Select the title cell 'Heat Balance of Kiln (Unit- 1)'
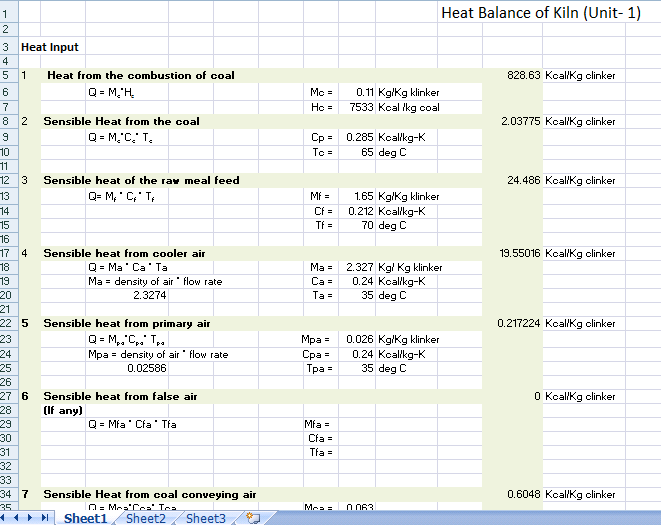The height and width of the screenshot is (525, 661). 541,13
